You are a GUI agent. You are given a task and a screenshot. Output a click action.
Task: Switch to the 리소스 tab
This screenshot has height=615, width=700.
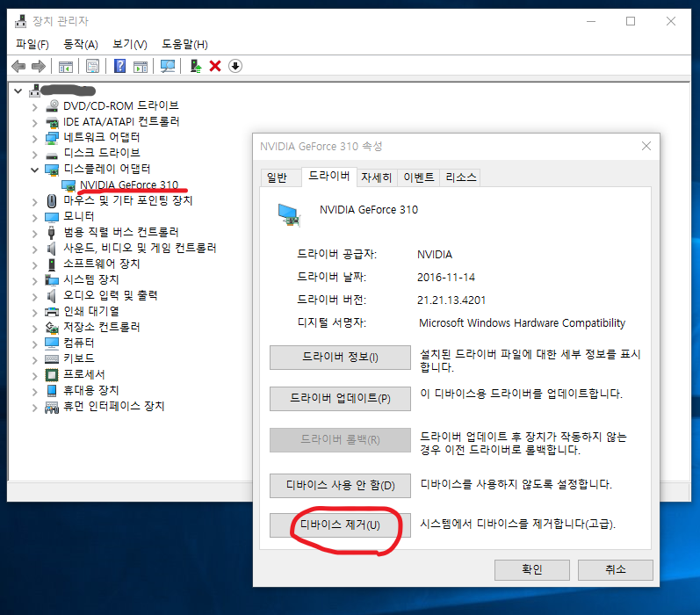[x=461, y=177]
